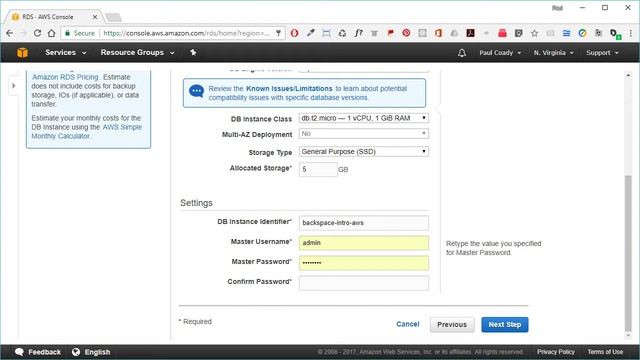This screenshot has width=640, height=360.
Task: Open the Paul Coady account menu
Action: (500, 53)
